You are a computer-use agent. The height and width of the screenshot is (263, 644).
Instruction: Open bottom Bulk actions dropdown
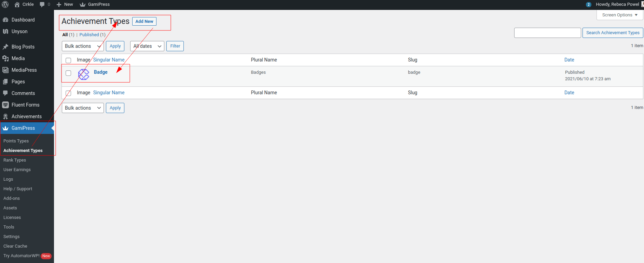click(x=83, y=108)
